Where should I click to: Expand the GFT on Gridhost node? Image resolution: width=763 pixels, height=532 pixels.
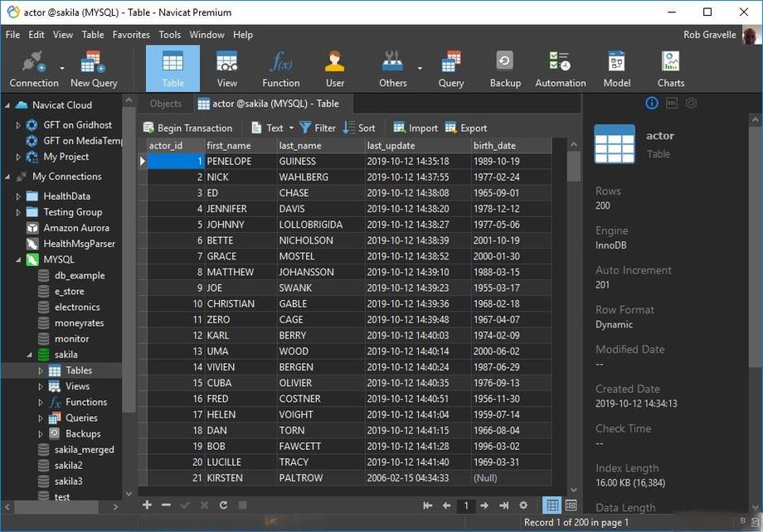click(x=18, y=125)
